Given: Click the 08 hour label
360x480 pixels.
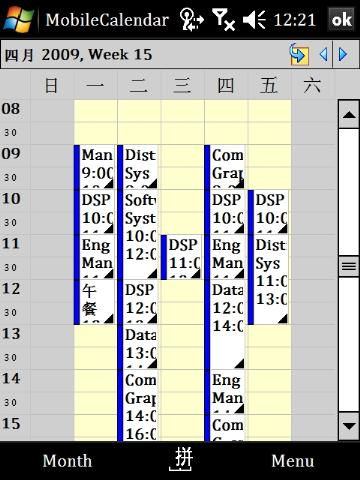Looking at the screenshot, I should click(11, 109).
